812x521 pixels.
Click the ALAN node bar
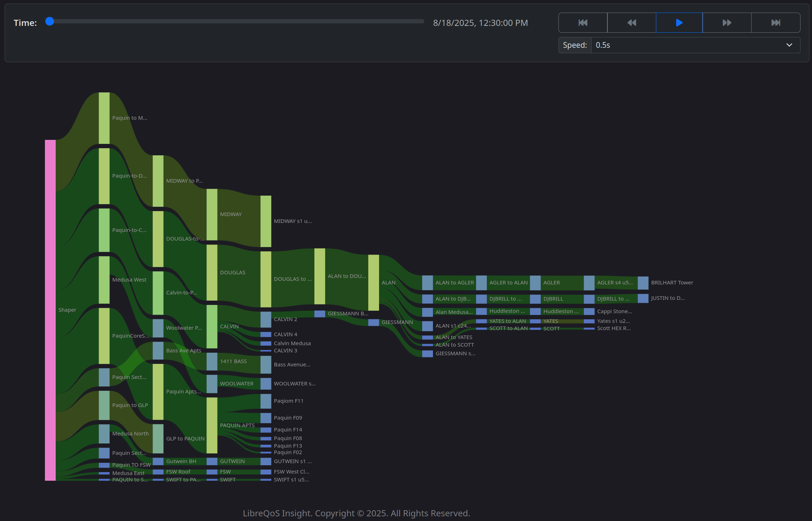[373, 283]
